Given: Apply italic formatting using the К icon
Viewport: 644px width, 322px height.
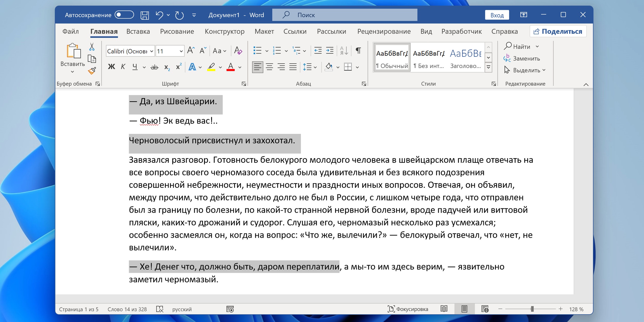Looking at the screenshot, I should (123, 67).
